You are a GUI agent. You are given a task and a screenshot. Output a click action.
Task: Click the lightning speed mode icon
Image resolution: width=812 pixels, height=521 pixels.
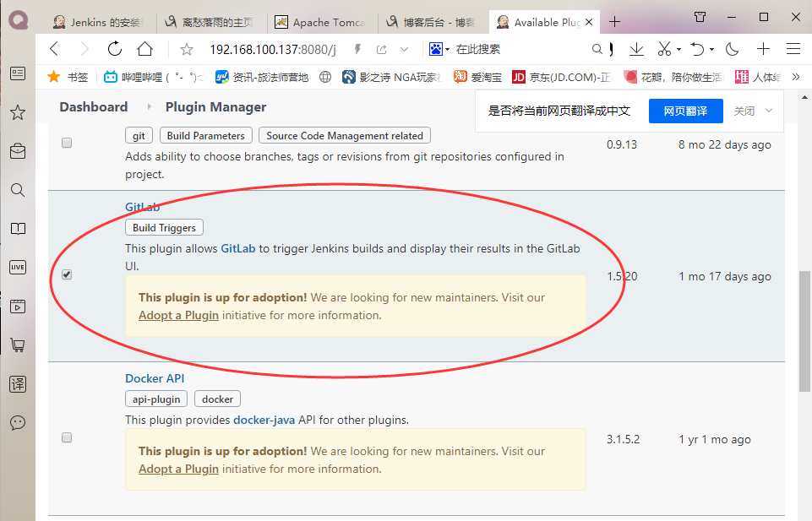pyautogui.click(x=357, y=49)
